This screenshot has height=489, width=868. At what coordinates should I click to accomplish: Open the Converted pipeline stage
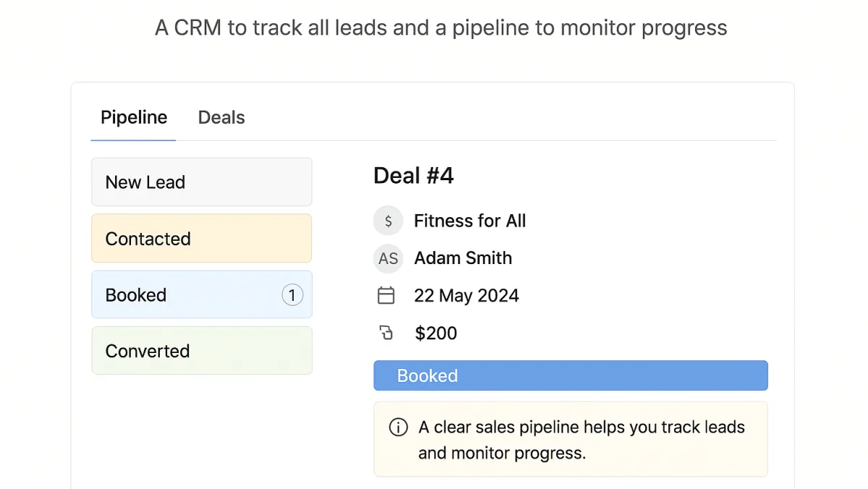pos(202,351)
